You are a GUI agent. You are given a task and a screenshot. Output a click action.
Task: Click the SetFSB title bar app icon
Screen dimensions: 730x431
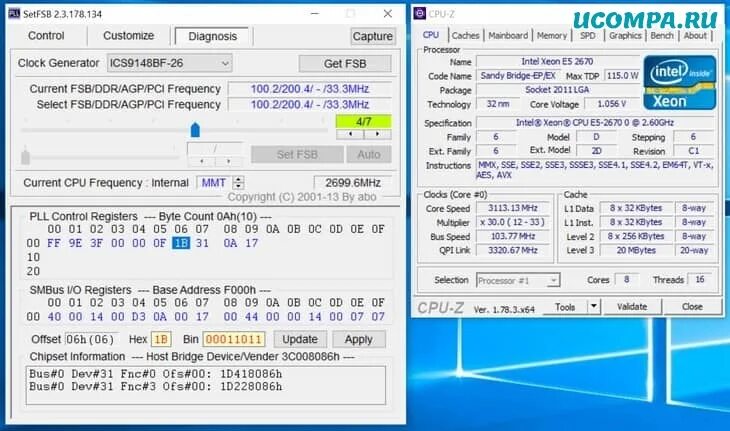14,13
